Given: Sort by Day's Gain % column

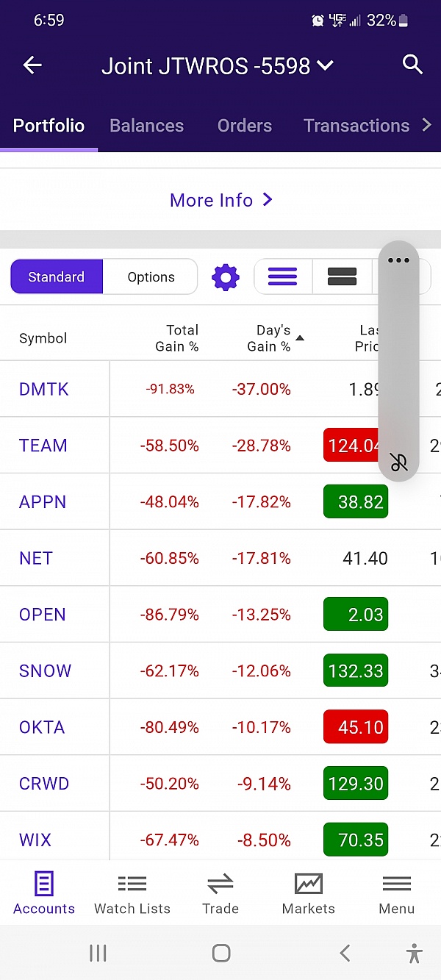Looking at the screenshot, I should pyautogui.click(x=269, y=338).
